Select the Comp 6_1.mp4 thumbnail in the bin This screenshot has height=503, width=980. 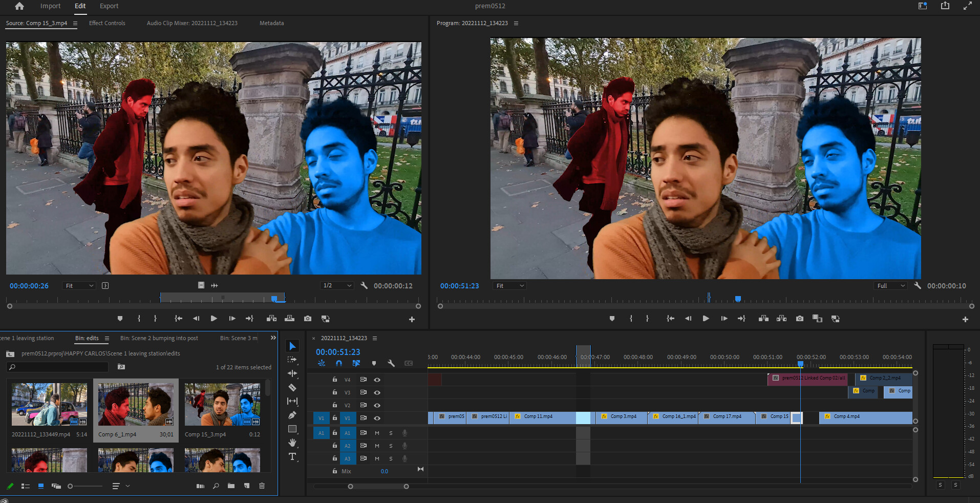136,405
